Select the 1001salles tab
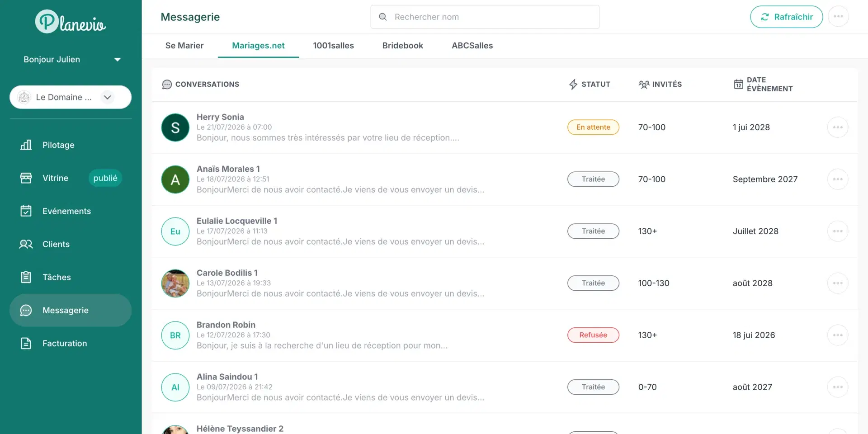 point(333,46)
